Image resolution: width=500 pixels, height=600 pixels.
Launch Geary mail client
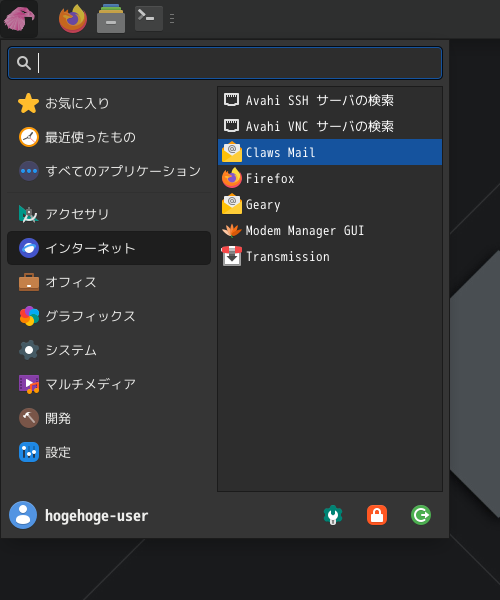tap(330, 204)
